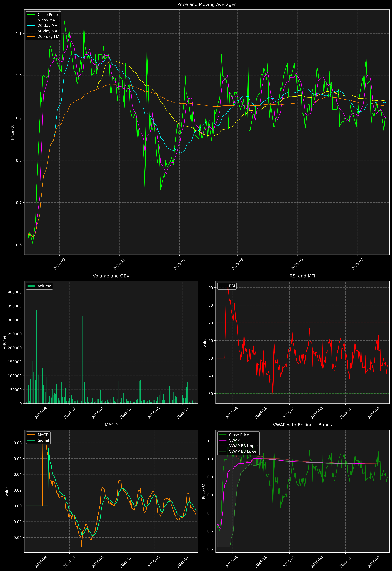
Task: Click the red RSI legend line sample
Action: pyautogui.click(x=223, y=286)
